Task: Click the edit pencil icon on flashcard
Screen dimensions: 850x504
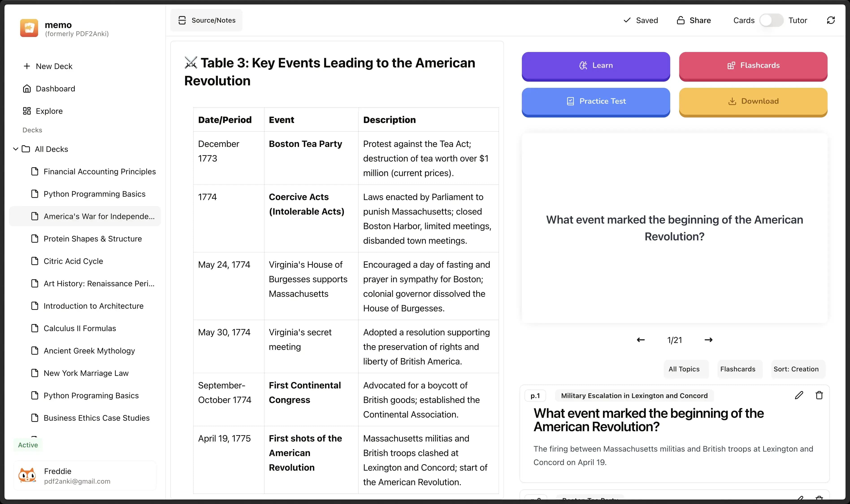Action: tap(799, 395)
